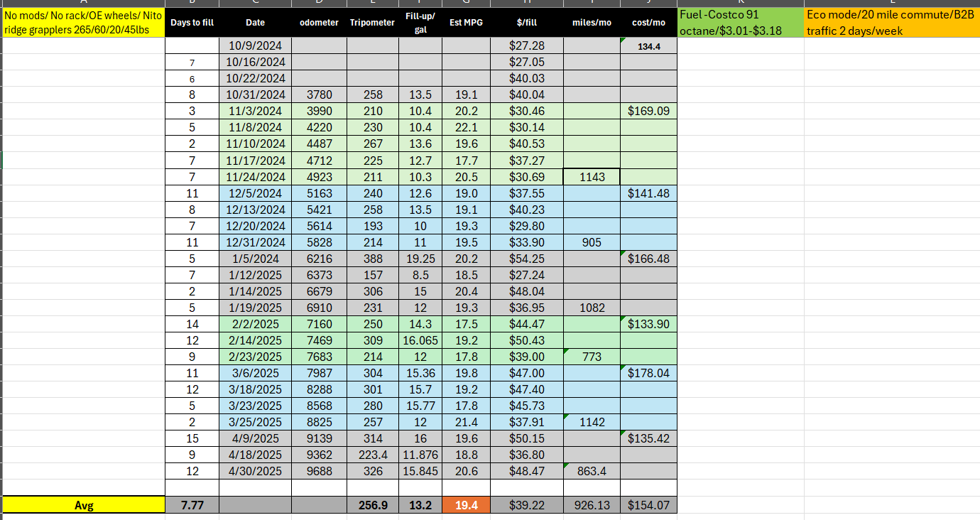
Task: Select the 'miles/mo' header cell
Action: click(592, 23)
